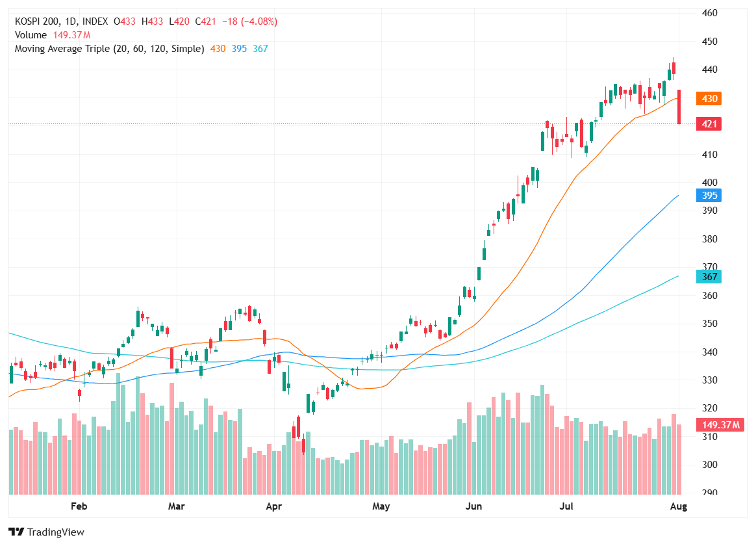Click Jun on the time axis
Screen dimensions: 756x546
pyautogui.click(x=475, y=506)
